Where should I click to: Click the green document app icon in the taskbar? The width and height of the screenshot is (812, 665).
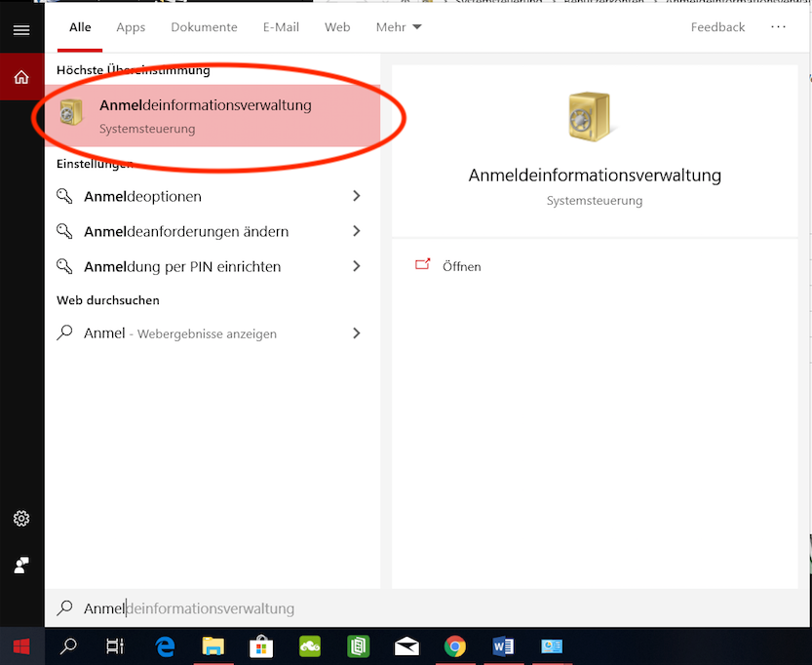coord(358,646)
